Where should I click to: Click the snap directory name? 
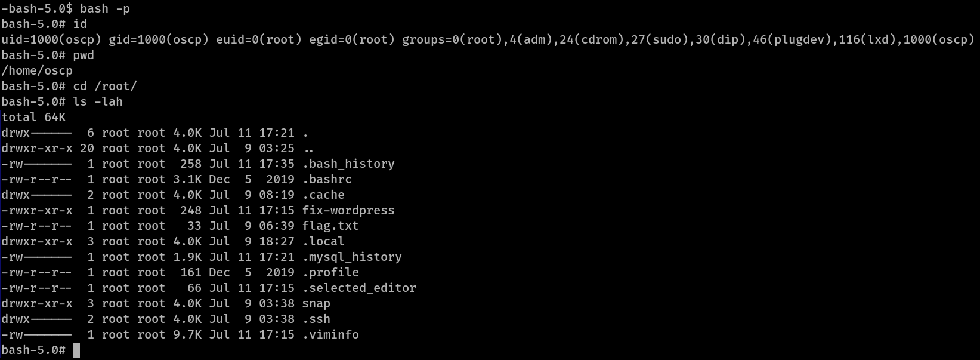(x=316, y=304)
